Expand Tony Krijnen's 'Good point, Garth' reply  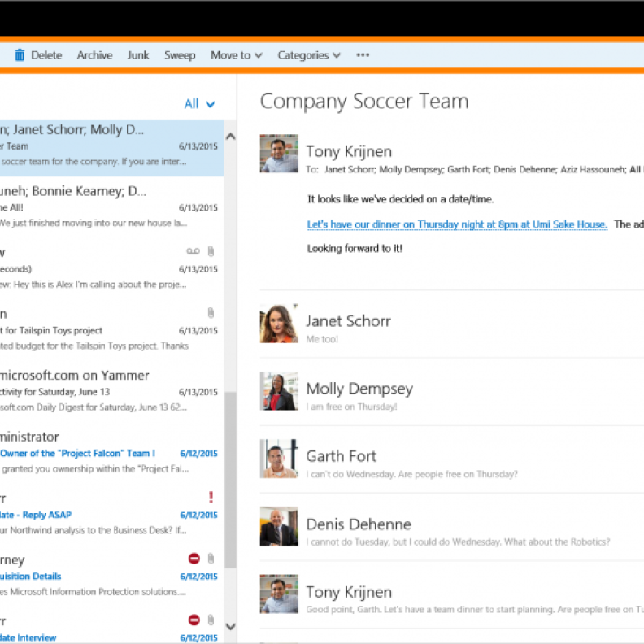452,594
